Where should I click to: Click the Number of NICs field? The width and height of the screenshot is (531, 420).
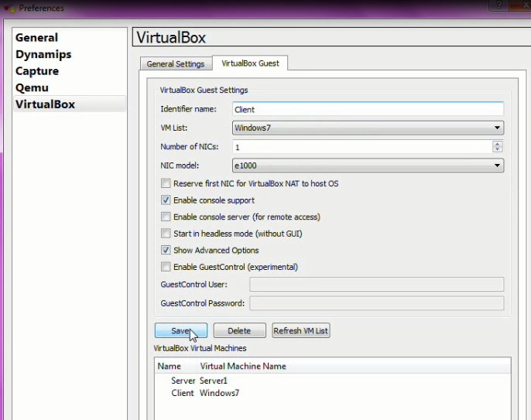click(x=361, y=147)
